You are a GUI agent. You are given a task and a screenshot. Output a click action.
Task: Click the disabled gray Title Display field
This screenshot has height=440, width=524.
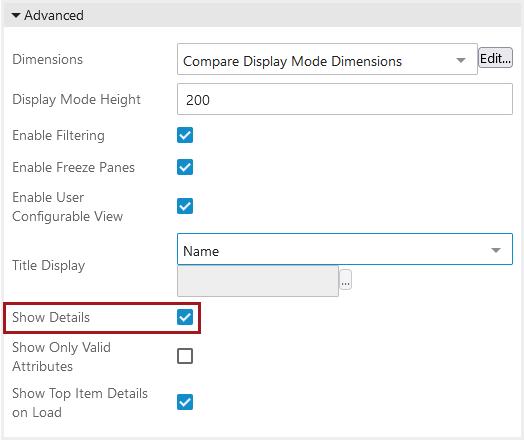point(258,281)
